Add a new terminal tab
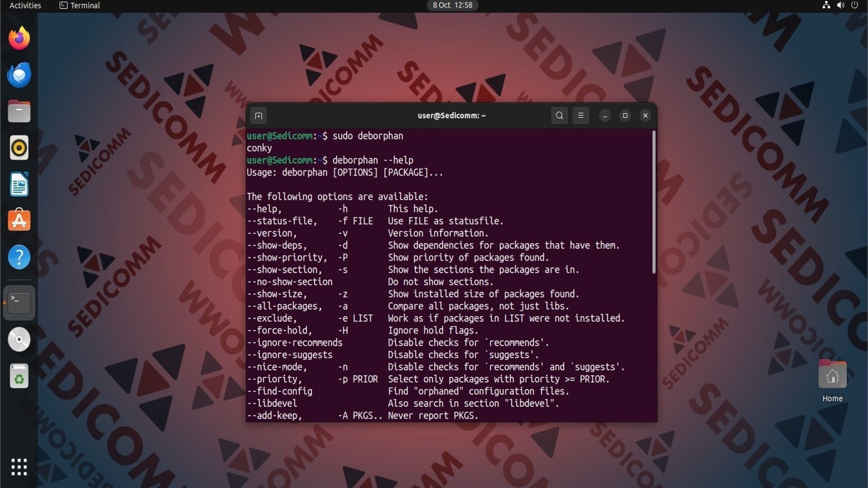This screenshot has width=868, height=488. 259,116
